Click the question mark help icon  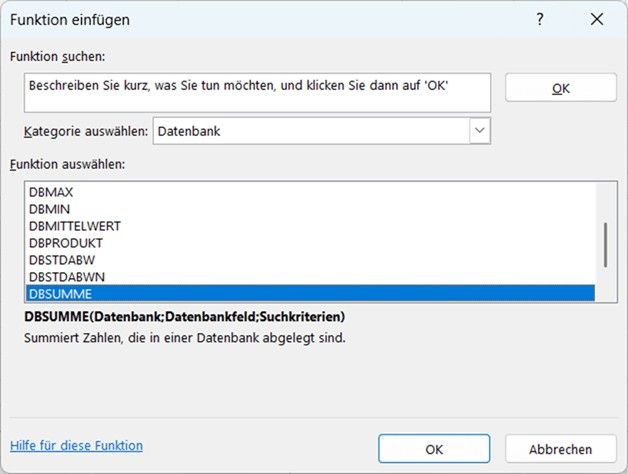(540, 19)
